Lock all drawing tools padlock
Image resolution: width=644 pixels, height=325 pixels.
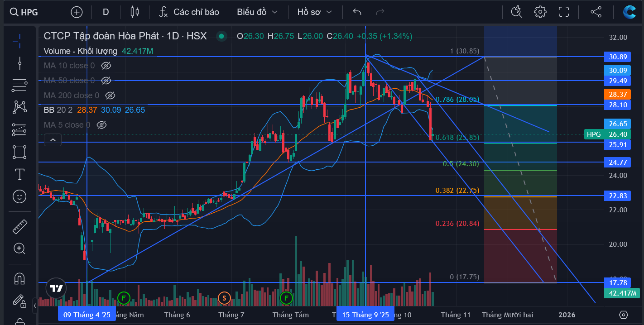click(x=19, y=320)
